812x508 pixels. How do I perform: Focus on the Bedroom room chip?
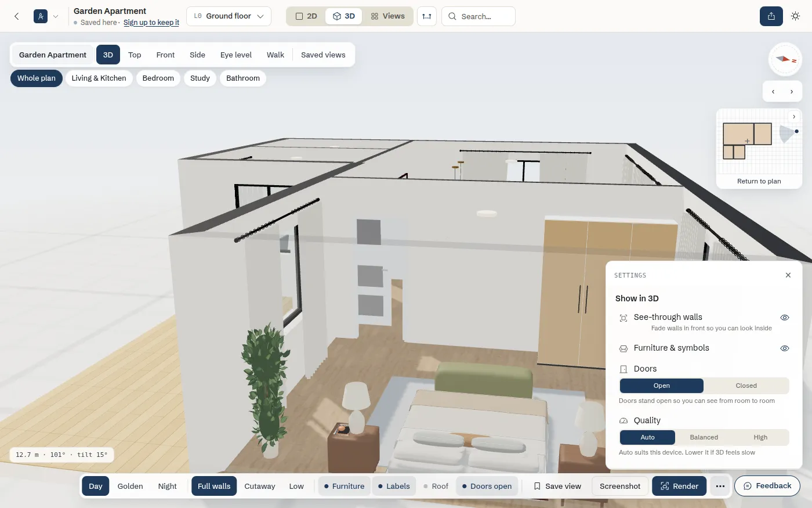tap(158, 78)
